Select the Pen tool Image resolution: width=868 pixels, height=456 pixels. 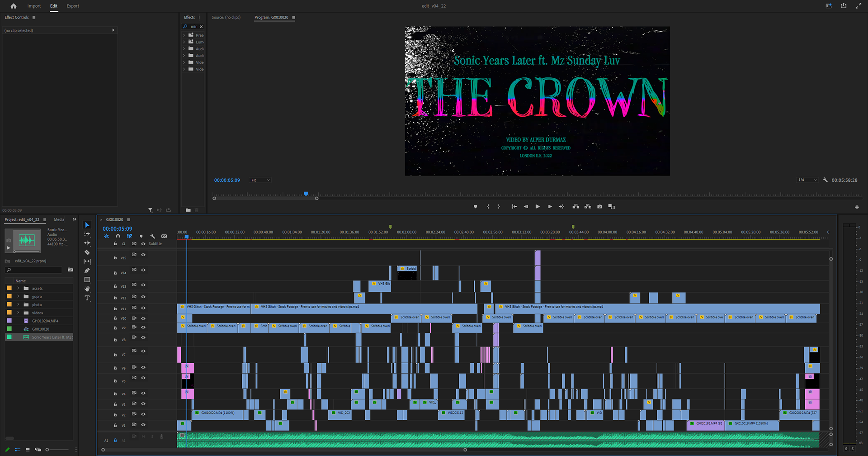click(87, 271)
